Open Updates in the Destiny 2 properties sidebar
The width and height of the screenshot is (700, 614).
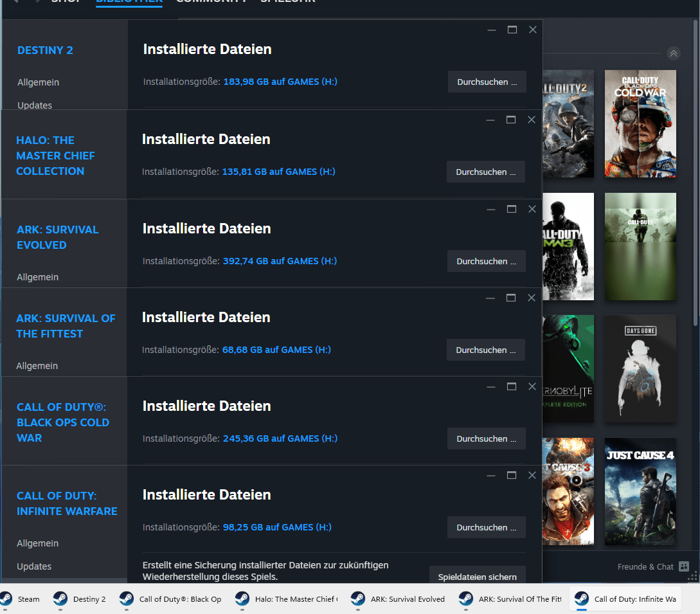35,105
